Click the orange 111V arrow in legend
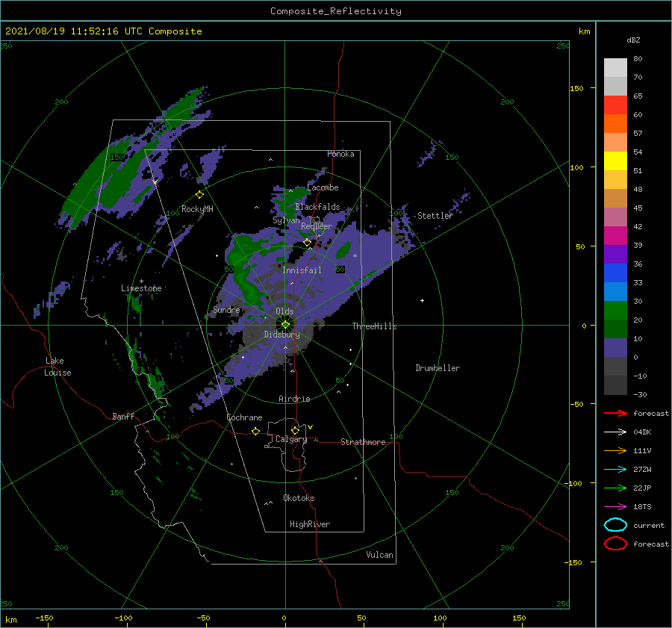The width and height of the screenshot is (672, 628). pos(615,450)
